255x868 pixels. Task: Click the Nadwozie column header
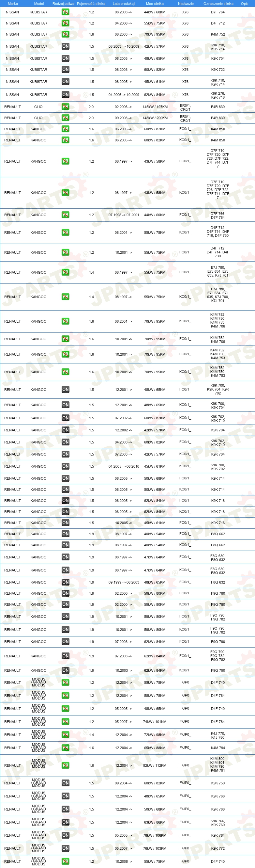(186, 4)
